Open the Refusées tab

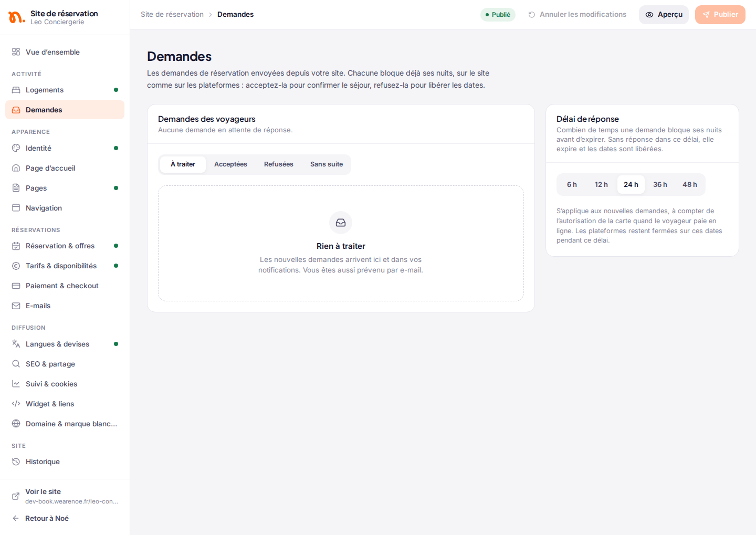279,164
